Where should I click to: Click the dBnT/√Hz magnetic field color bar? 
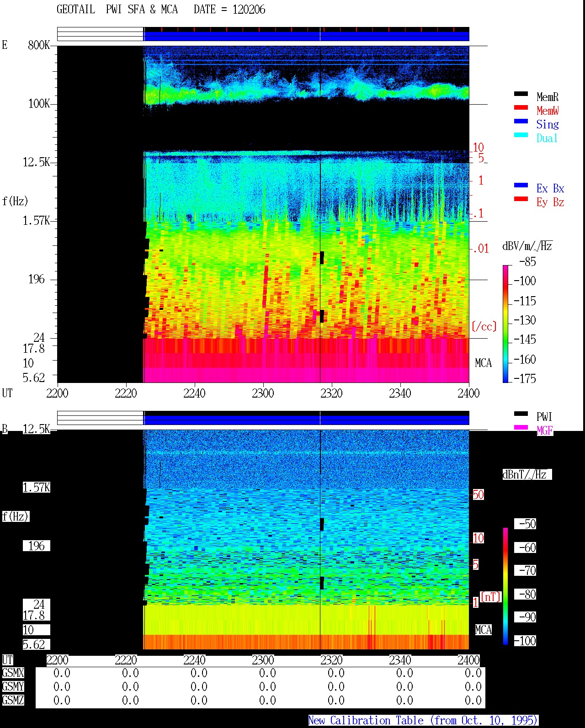click(505, 586)
